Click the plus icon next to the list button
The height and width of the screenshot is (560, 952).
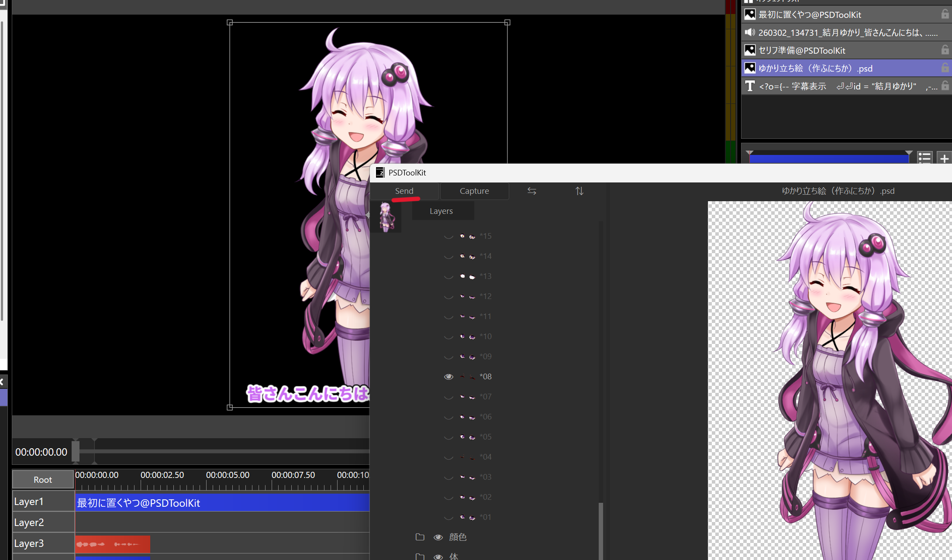coord(944,158)
